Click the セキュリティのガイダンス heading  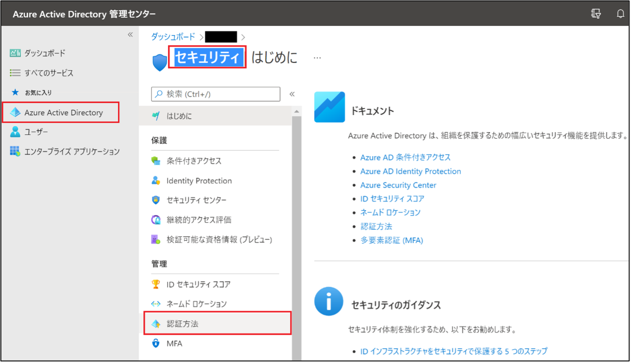[x=396, y=305]
